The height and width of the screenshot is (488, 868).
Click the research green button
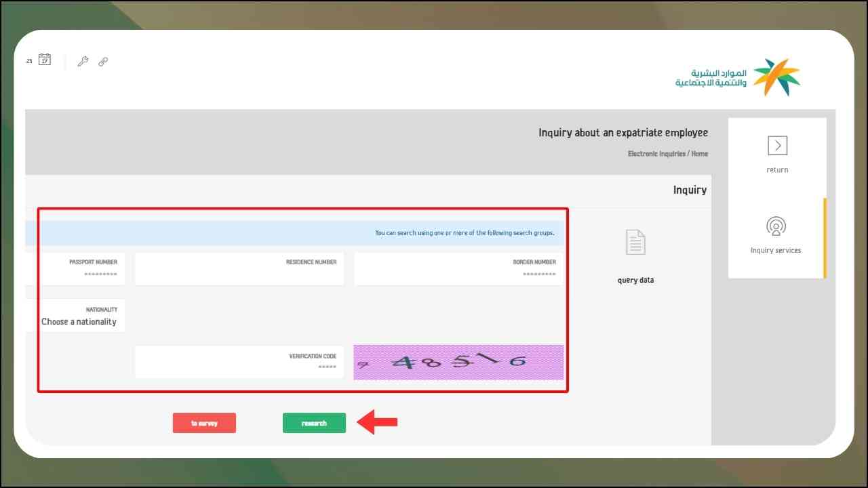coord(314,422)
